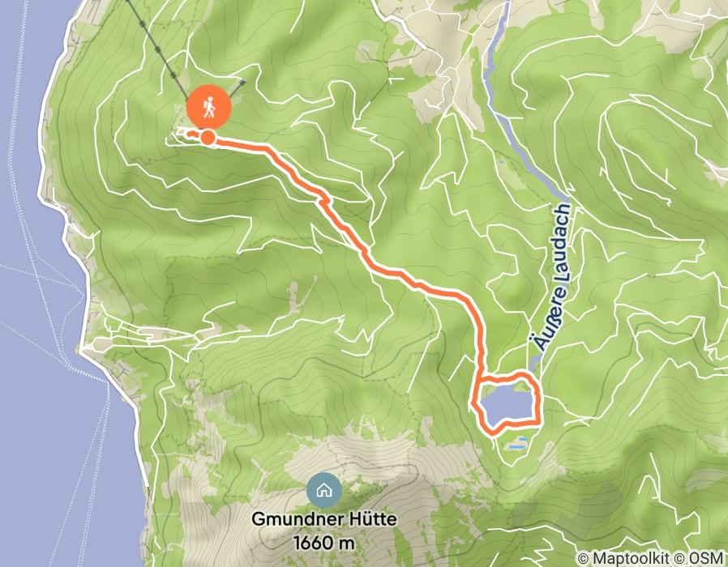Click the 1660 m elevation text
Image resolution: width=728 pixels, height=567 pixels.
(323, 542)
